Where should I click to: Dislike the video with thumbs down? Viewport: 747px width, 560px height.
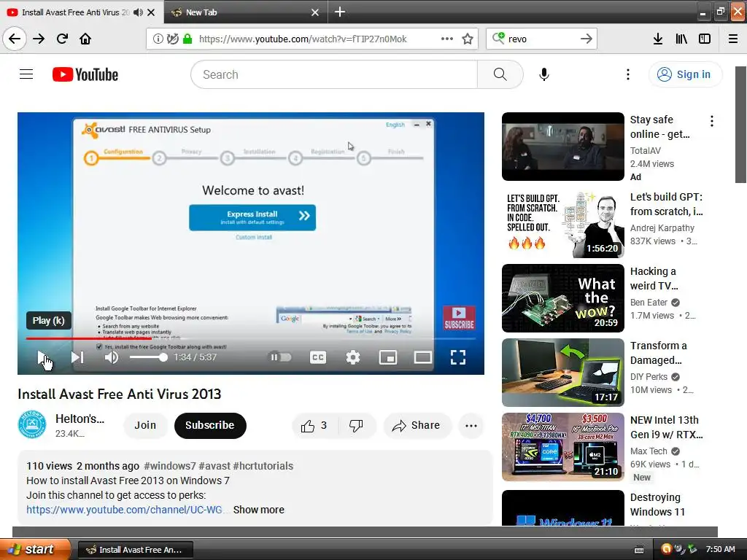pos(356,426)
